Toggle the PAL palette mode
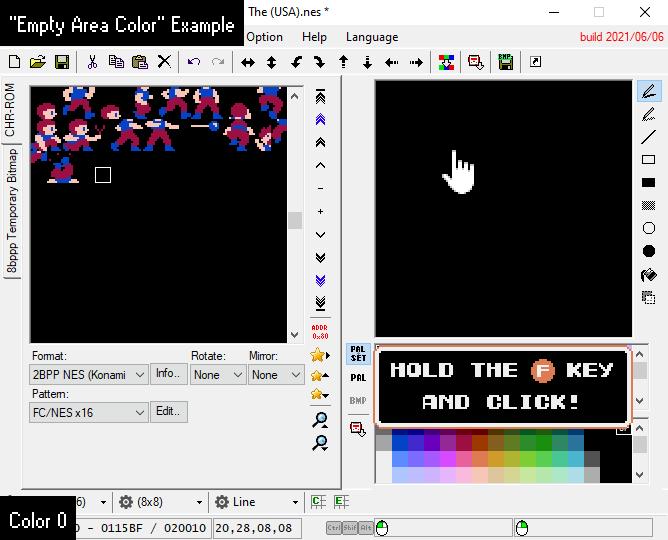668x540 pixels. pos(358,378)
